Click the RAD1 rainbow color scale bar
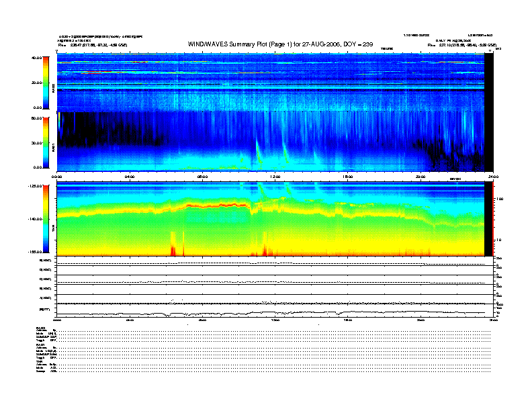This screenshot has height=411, width=532. pyautogui.click(x=46, y=142)
